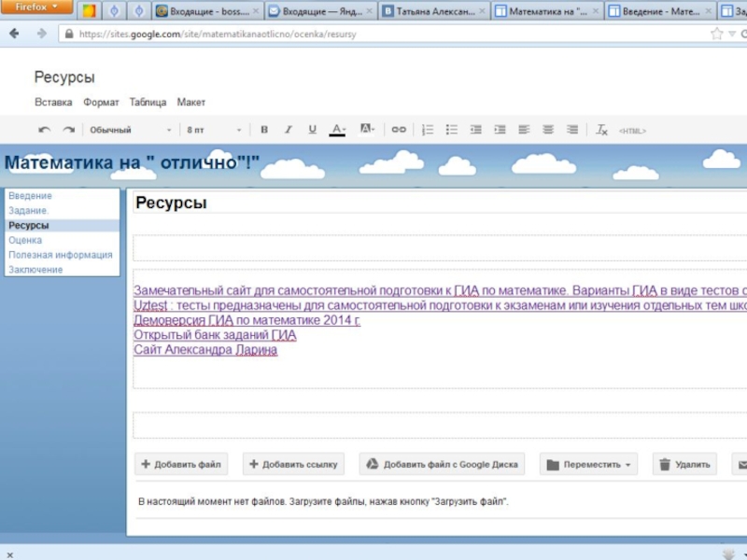Open the second pinned browser tab

(114, 11)
